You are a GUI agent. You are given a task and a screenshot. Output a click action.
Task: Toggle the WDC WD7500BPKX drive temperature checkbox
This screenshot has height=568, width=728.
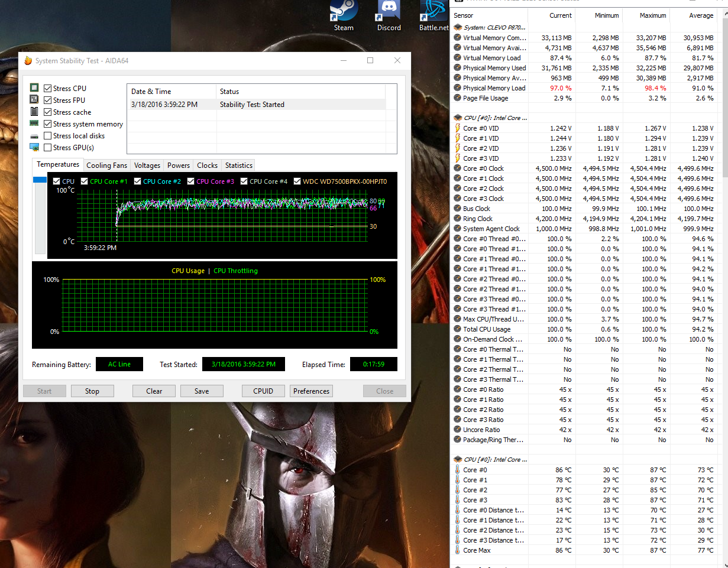(x=297, y=181)
